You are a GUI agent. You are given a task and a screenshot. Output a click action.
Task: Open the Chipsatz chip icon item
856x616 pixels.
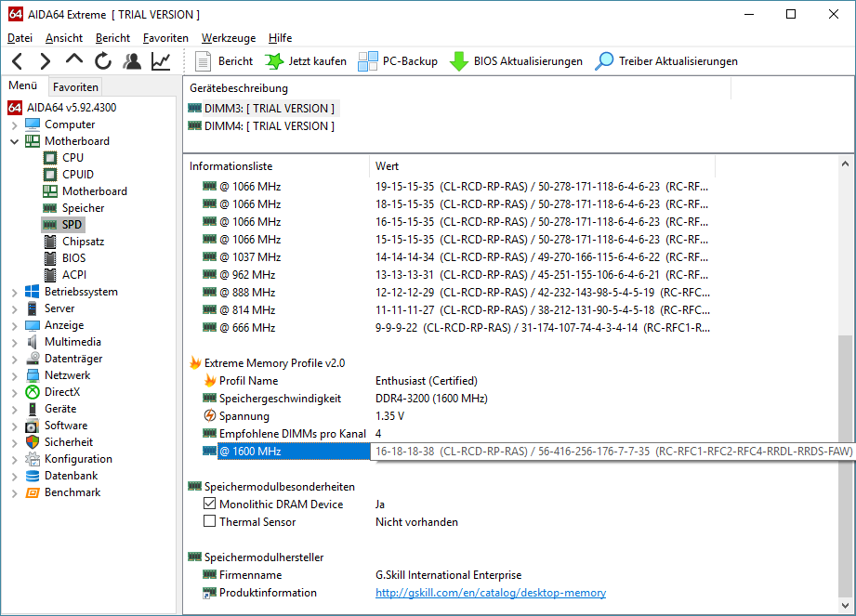49,242
